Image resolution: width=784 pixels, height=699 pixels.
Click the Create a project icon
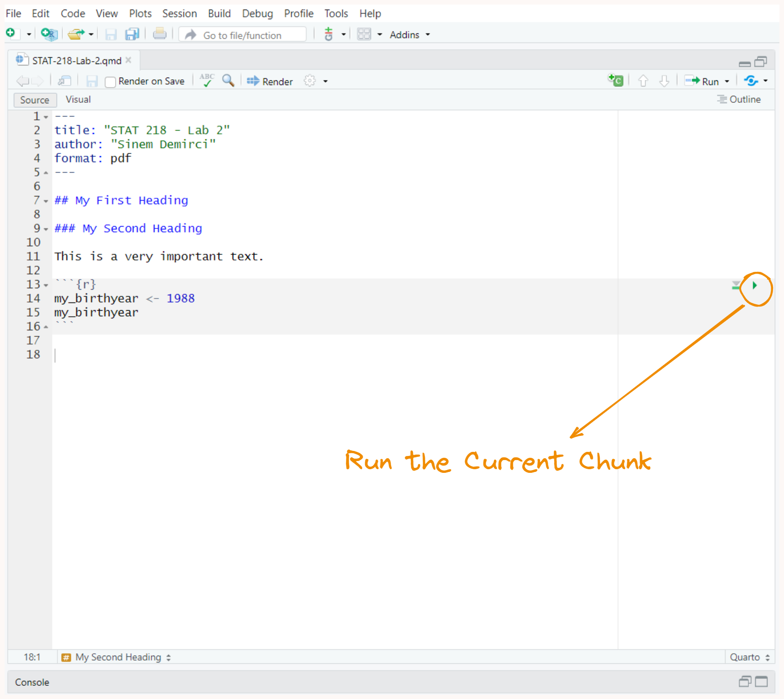pyautogui.click(x=49, y=34)
